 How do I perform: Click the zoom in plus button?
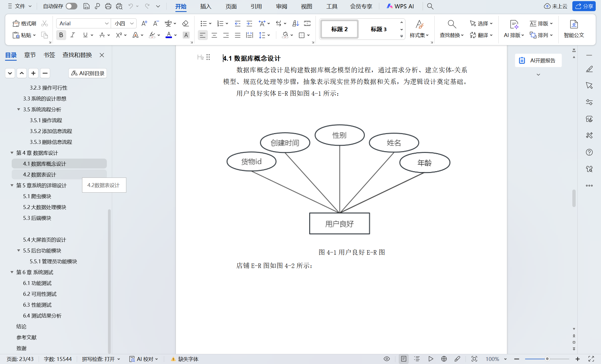[x=577, y=359]
